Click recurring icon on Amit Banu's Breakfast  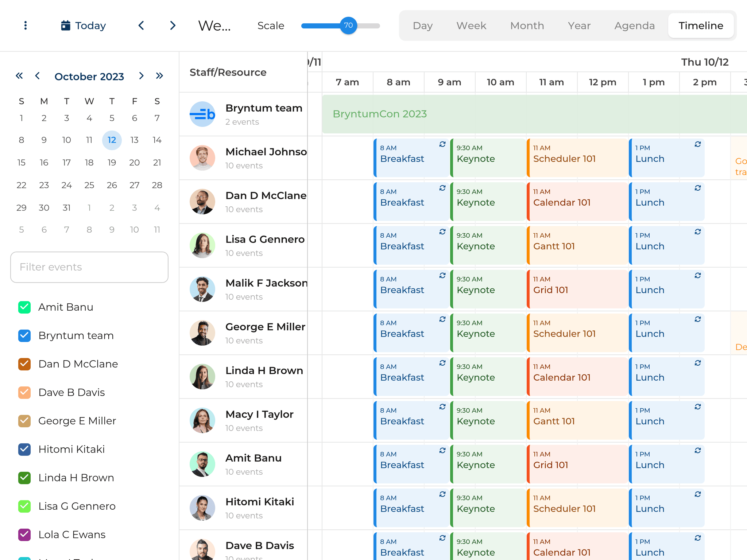[x=442, y=451]
